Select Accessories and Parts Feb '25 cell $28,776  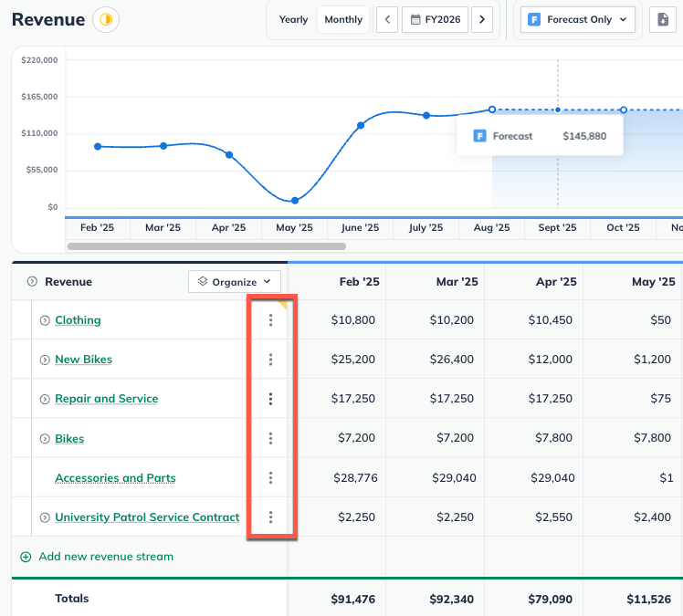coord(355,477)
